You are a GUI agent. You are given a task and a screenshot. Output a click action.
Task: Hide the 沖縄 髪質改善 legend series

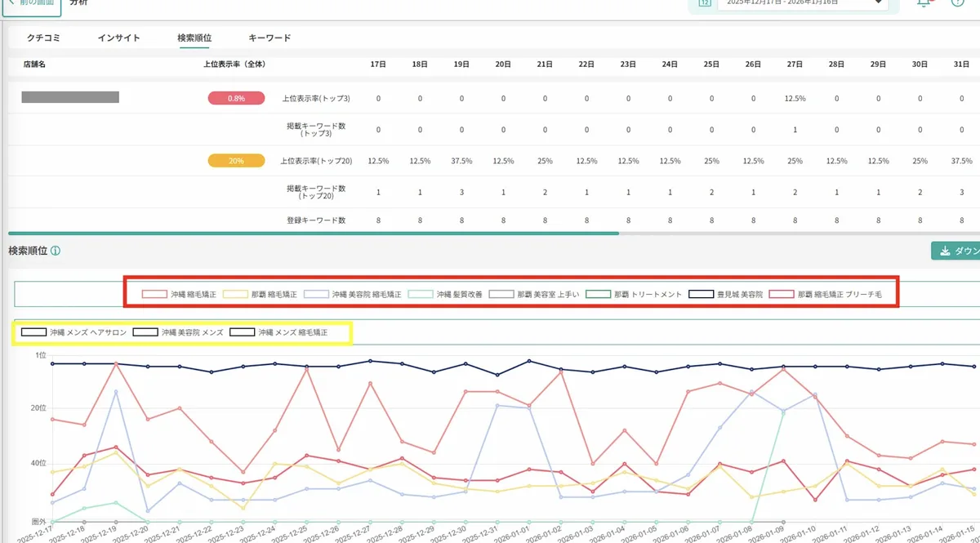tap(445, 293)
